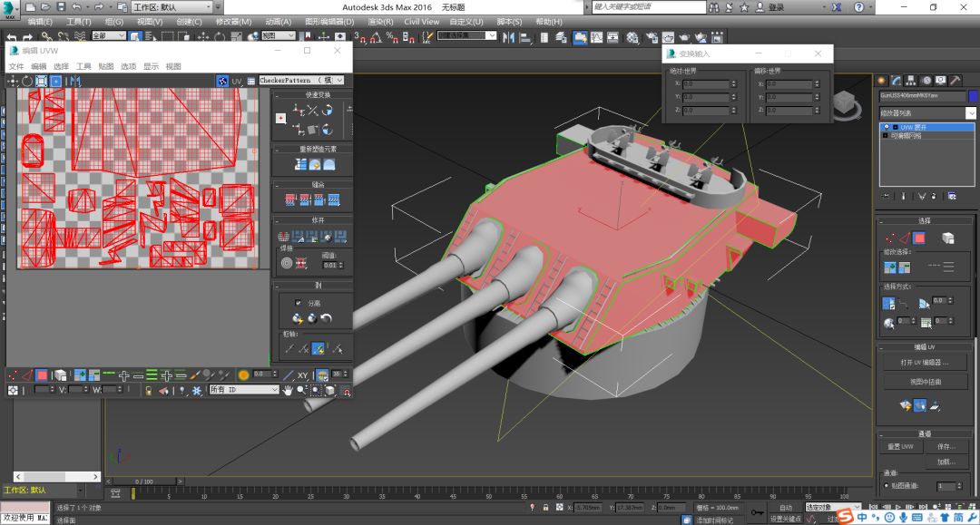Open the 所有 ID material dropdown

tap(243, 390)
